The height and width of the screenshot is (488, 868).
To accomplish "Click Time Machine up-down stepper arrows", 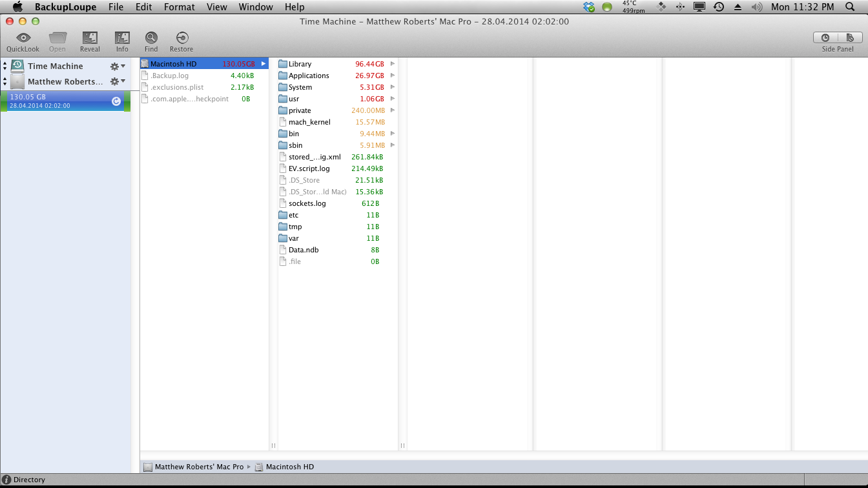I will tap(5, 66).
